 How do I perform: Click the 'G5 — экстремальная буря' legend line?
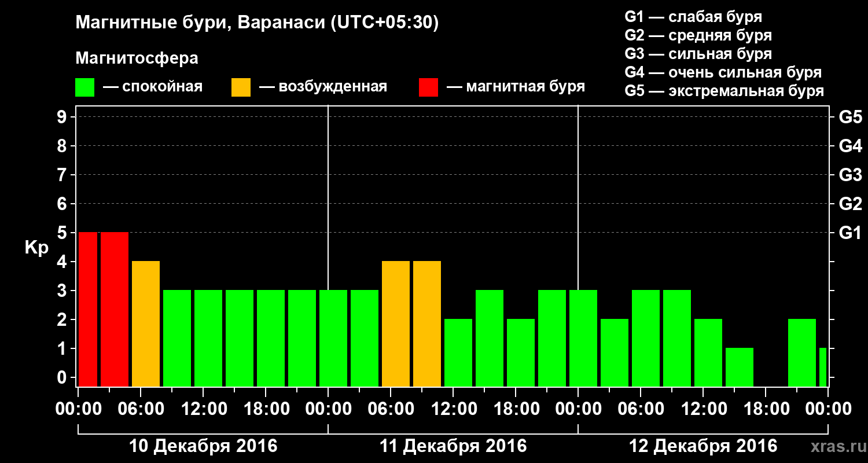[724, 91]
